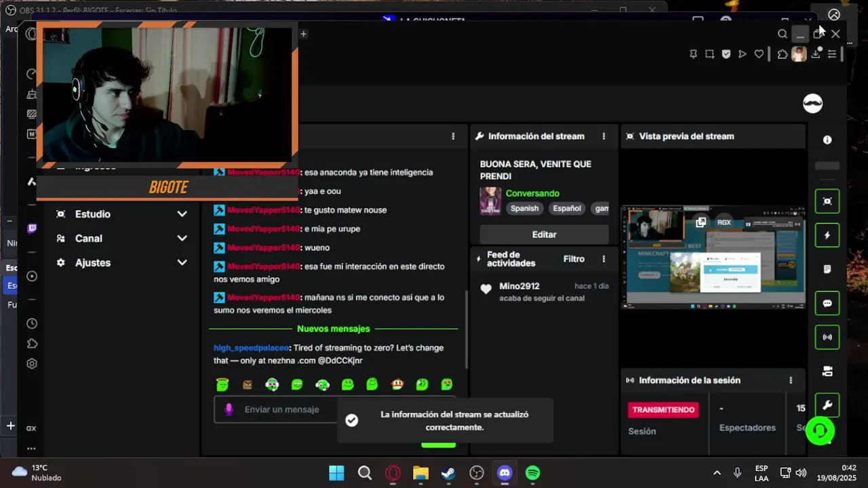Open Windows taskbar search
The image size is (868, 488).
point(365,473)
